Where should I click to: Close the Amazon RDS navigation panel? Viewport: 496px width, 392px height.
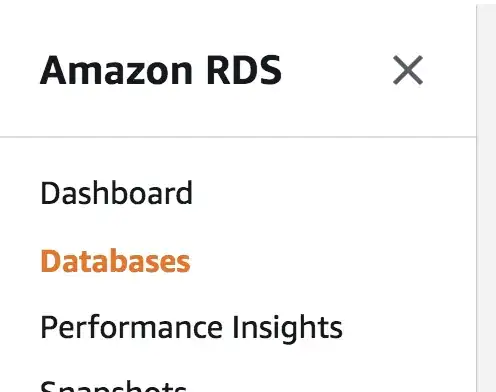point(408,70)
